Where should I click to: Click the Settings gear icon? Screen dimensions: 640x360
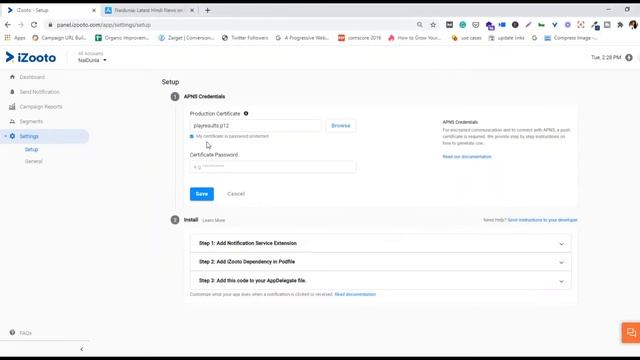click(12, 136)
